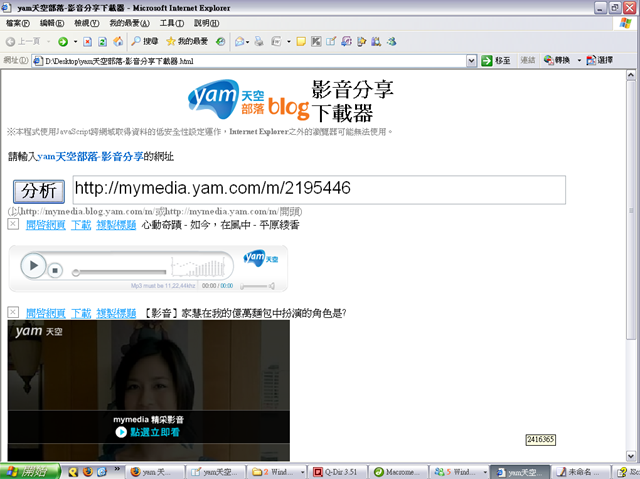The image size is (640, 479).
Task: Open the 檔案(F) menu
Action: tap(18, 23)
